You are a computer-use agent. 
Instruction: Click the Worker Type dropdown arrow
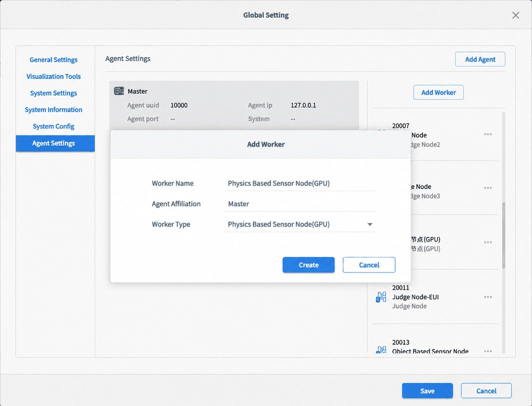pyautogui.click(x=370, y=224)
